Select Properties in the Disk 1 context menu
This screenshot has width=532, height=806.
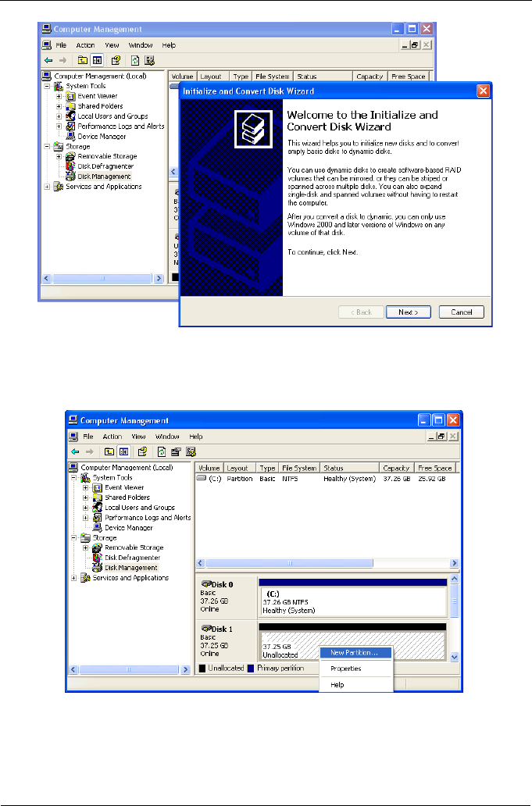346,669
